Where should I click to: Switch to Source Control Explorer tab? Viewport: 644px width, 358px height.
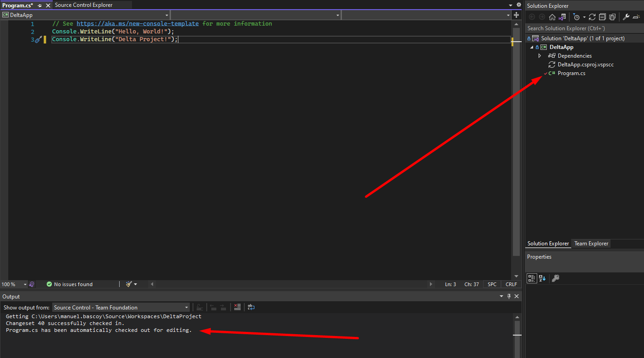pyautogui.click(x=83, y=5)
